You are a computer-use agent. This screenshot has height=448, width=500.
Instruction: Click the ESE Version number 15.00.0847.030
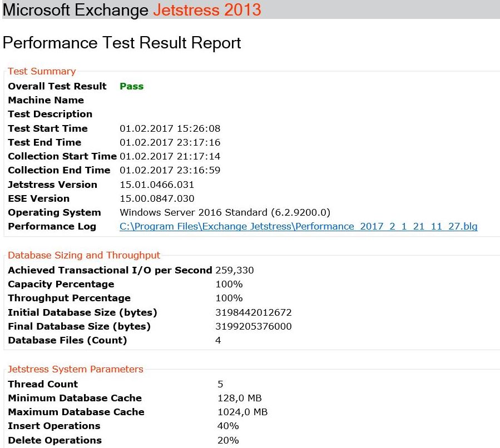157,198
